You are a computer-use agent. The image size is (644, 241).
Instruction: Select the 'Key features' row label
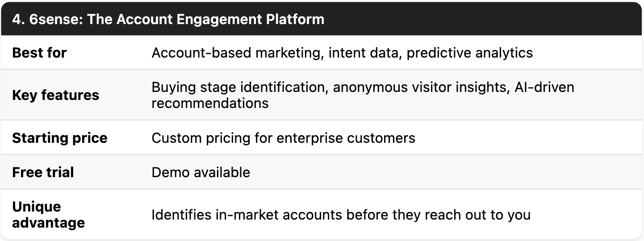coord(55,95)
